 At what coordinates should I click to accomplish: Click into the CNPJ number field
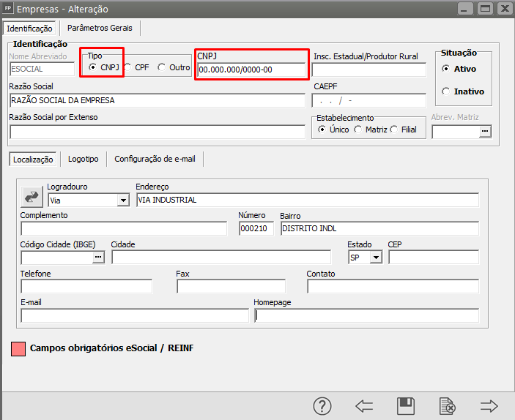pos(250,70)
